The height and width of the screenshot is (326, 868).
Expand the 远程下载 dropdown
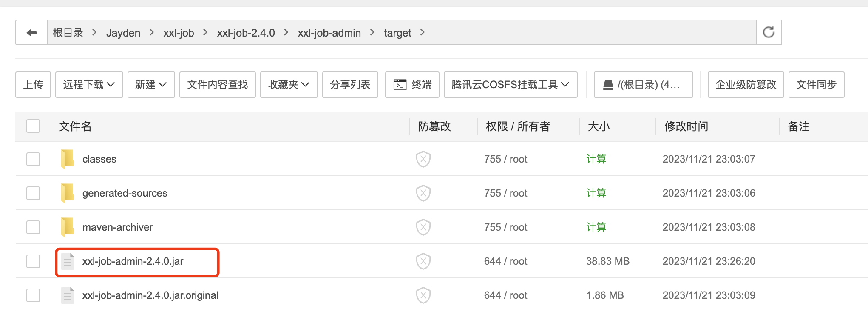88,85
